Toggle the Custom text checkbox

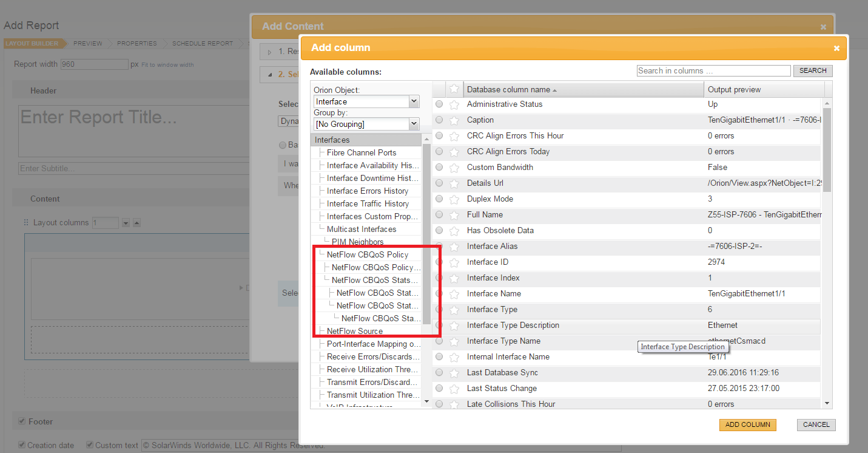click(x=90, y=445)
